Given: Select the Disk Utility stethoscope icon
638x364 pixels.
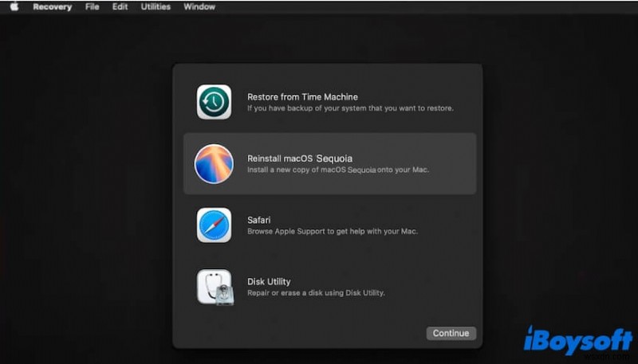Looking at the screenshot, I should coord(215,288).
